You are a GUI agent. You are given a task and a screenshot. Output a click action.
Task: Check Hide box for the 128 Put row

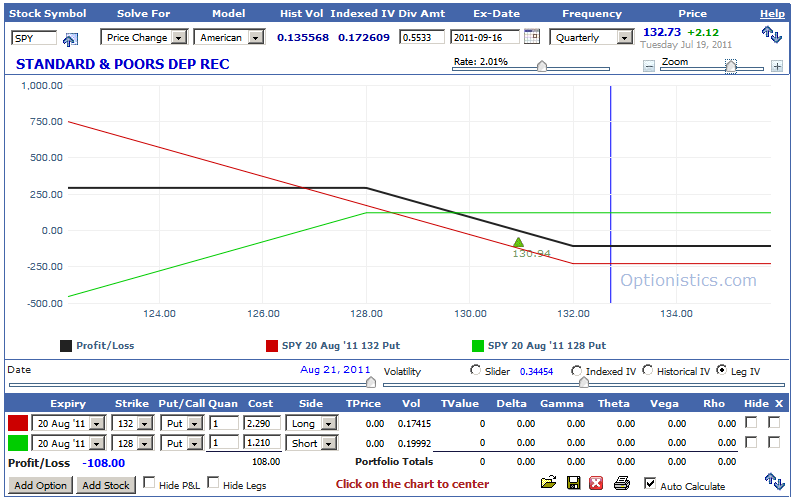(x=751, y=442)
